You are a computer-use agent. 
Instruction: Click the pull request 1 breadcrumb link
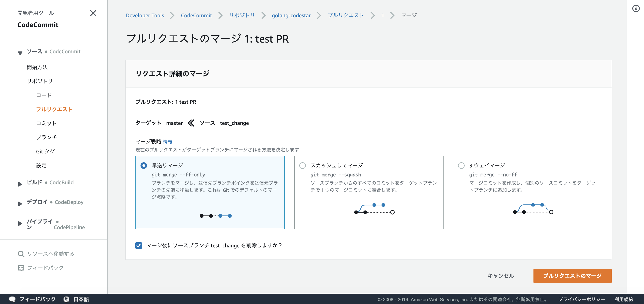[x=382, y=15]
